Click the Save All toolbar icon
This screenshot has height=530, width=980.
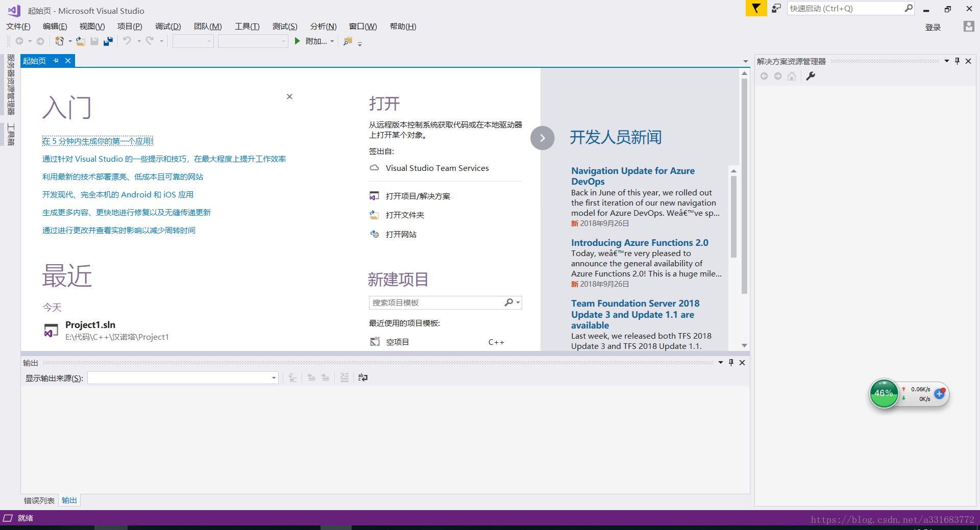(108, 41)
